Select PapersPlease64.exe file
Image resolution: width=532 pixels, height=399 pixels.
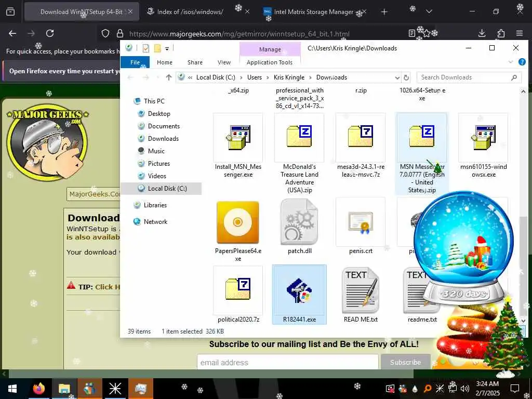238,231
